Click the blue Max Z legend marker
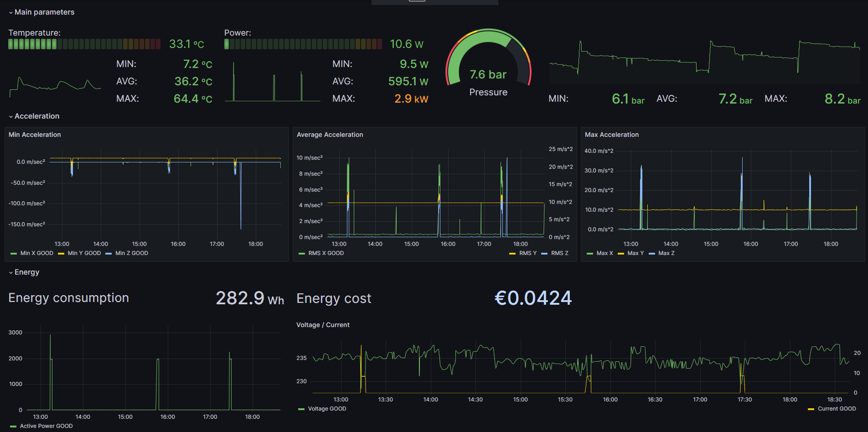 (652, 254)
